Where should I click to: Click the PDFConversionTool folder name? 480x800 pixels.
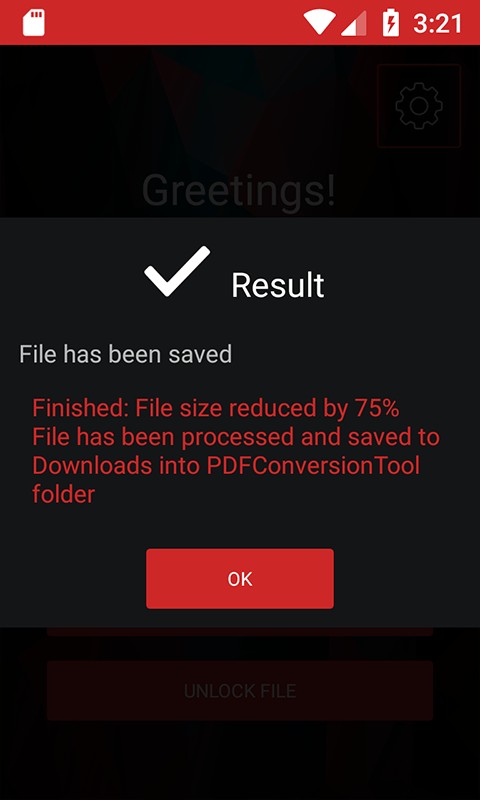313,466
